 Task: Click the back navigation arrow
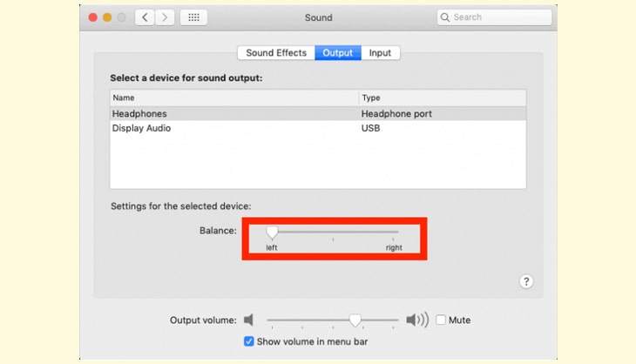click(145, 17)
